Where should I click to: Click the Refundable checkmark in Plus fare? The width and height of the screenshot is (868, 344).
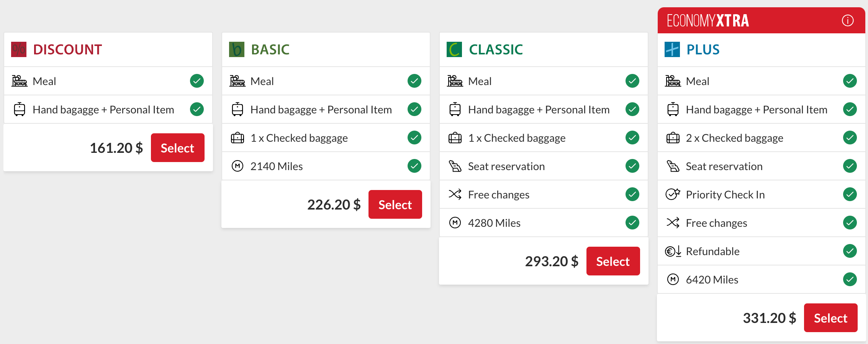(x=850, y=251)
